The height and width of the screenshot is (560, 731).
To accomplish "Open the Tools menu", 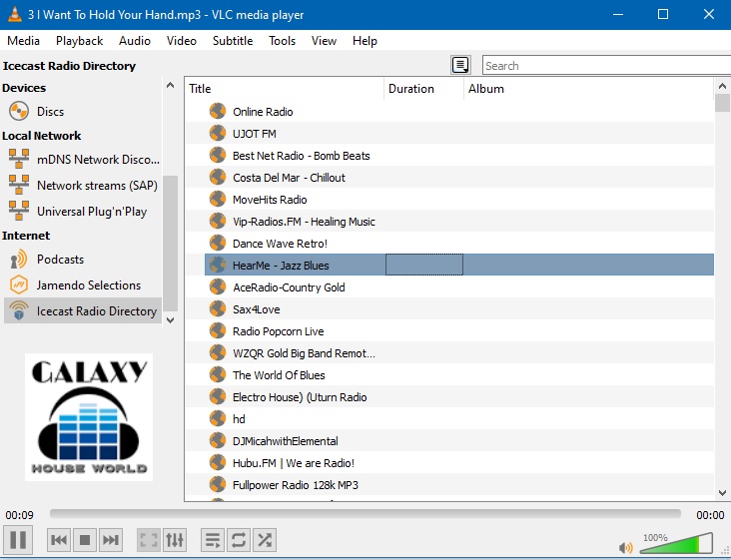I will click(282, 41).
